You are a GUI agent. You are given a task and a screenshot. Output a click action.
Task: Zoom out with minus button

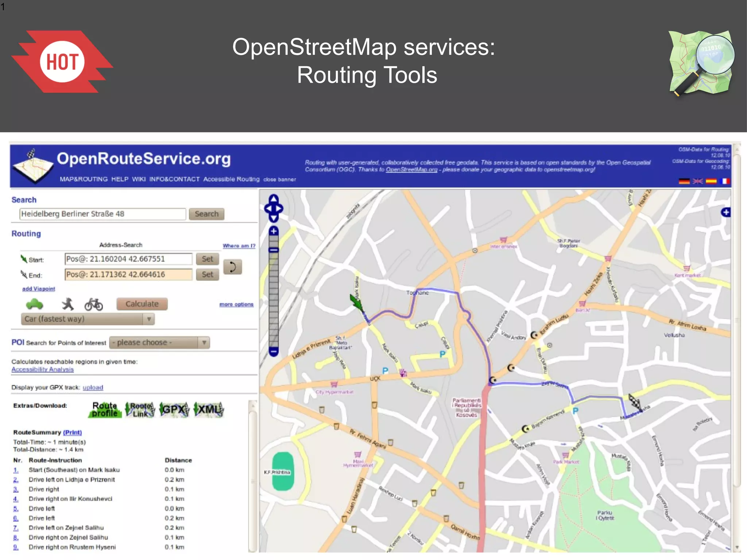click(x=274, y=351)
